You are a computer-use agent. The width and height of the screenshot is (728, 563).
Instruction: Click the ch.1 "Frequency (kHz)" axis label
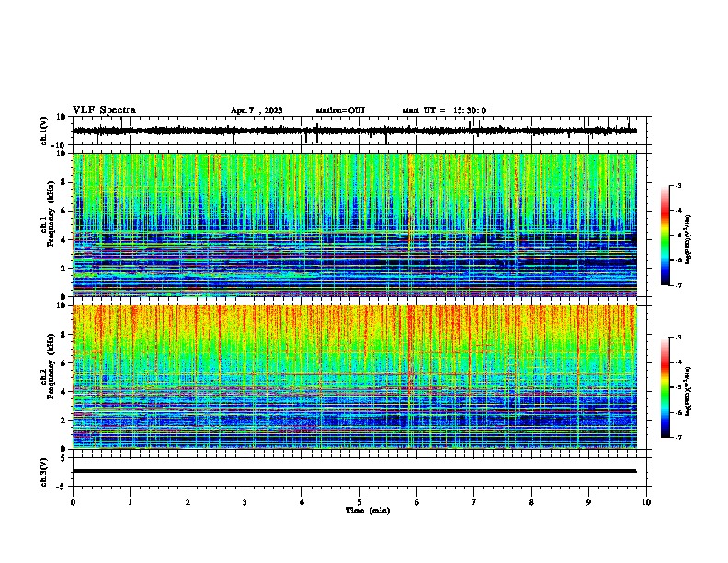click(x=51, y=213)
